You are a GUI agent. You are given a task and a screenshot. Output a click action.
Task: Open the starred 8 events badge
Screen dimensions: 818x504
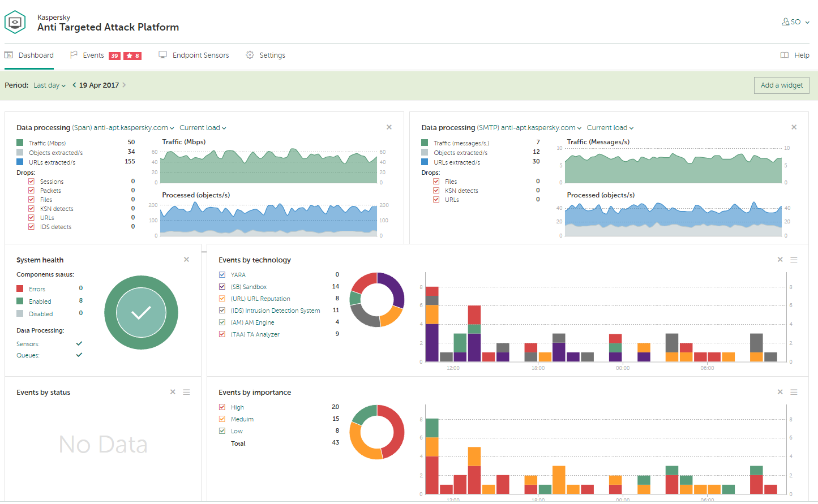(132, 55)
